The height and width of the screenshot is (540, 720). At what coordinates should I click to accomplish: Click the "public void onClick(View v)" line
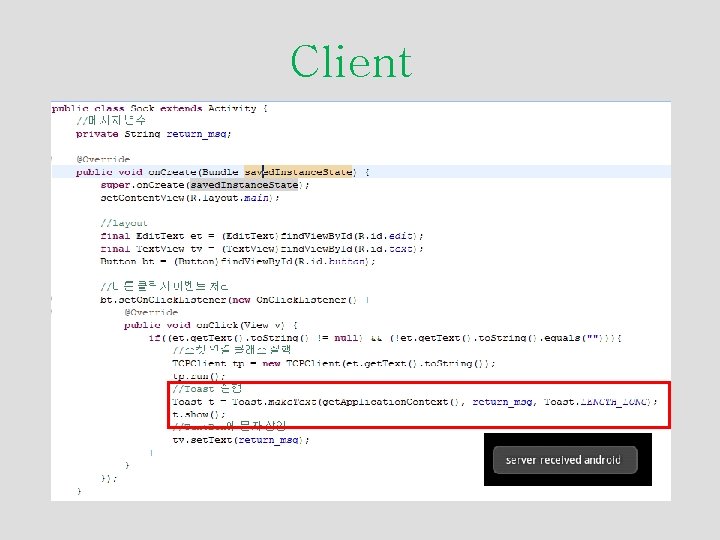(x=210, y=325)
